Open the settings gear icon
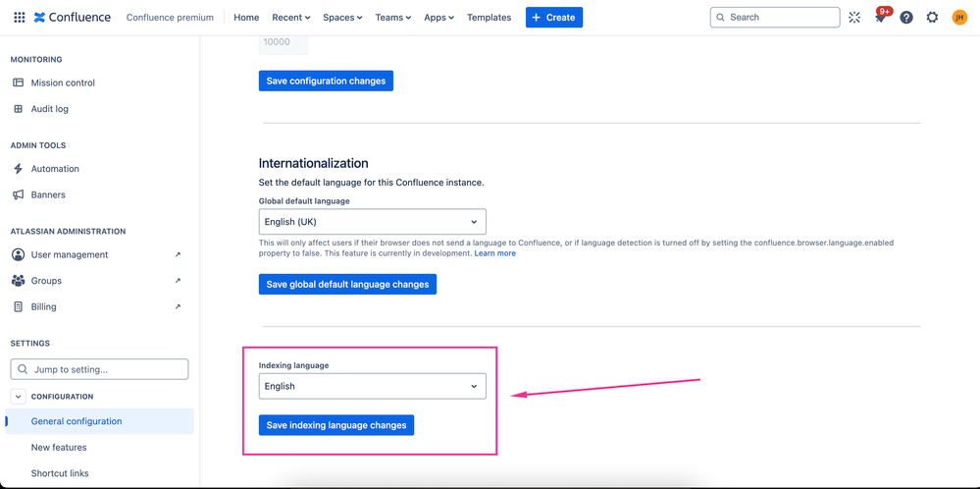The width and height of the screenshot is (980, 489). [932, 18]
